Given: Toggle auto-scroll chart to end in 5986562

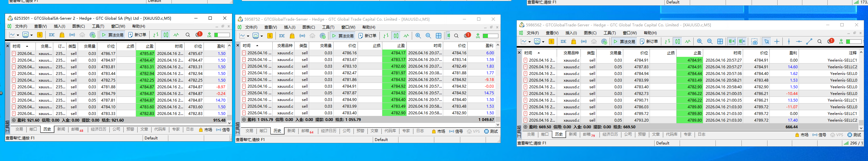Looking at the screenshot, I should pyautogui.click(x=732, y=42).
